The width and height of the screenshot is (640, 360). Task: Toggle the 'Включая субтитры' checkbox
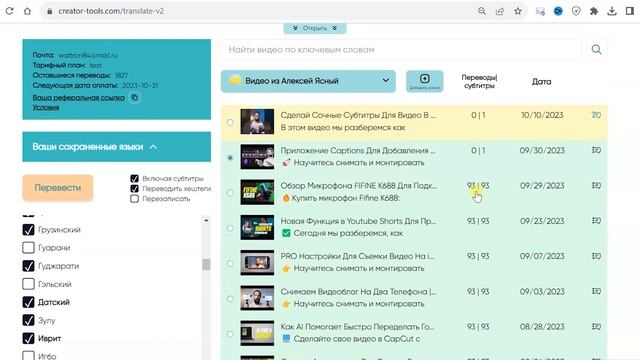(134, 178)
